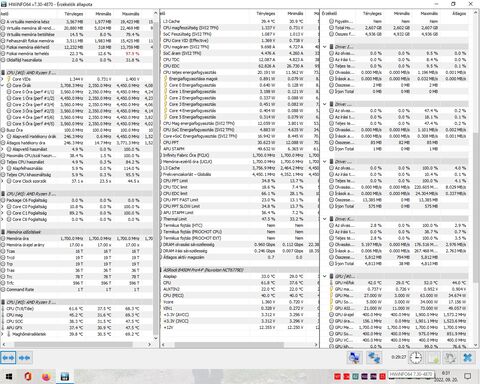Collapse the GPU [#0] sensor group
The image size is (480, 384).
click(x=325, y=276)
